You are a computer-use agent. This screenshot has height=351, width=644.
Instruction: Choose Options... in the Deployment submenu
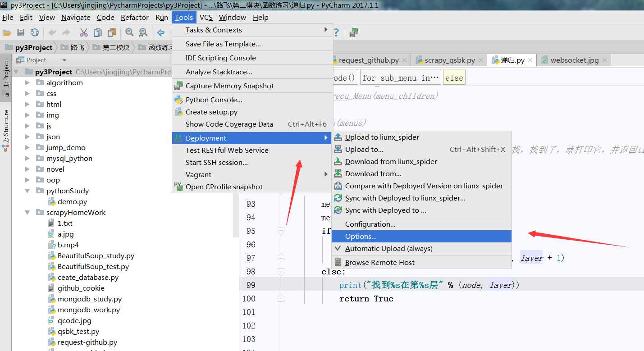421,237
